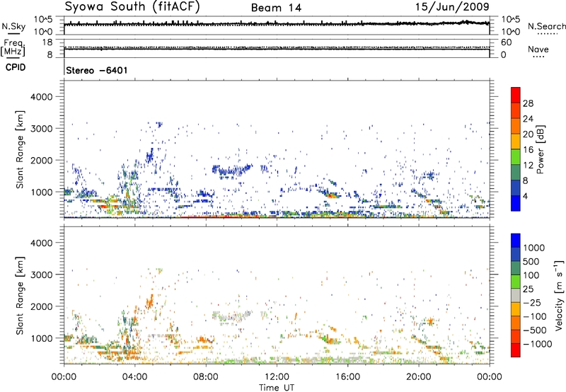Screen dimensions: 566x392
Task: Click the red bottom Velocity swatch below -1000
Action: [x=516, y=350]
